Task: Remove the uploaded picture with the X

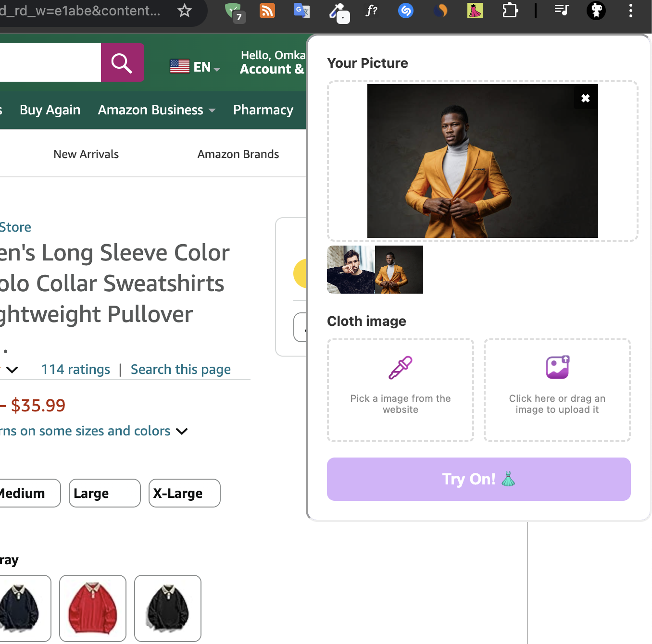Action: point(585,99)
